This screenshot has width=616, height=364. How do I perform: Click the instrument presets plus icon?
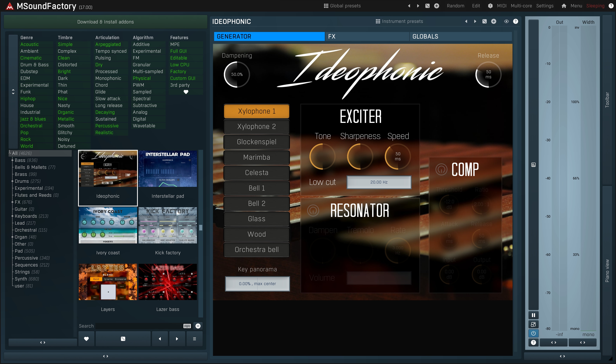click(493, 21)
